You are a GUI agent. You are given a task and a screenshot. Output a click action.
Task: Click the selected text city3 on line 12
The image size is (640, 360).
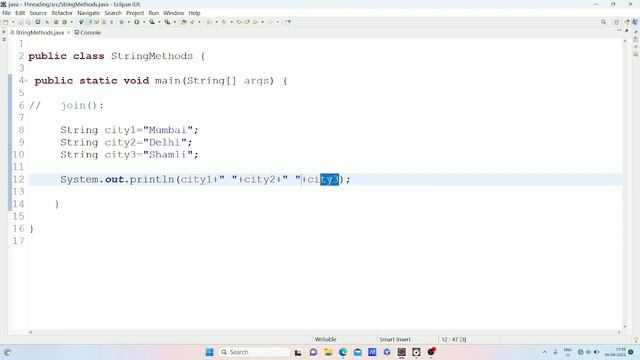click(x=329, y=179)
